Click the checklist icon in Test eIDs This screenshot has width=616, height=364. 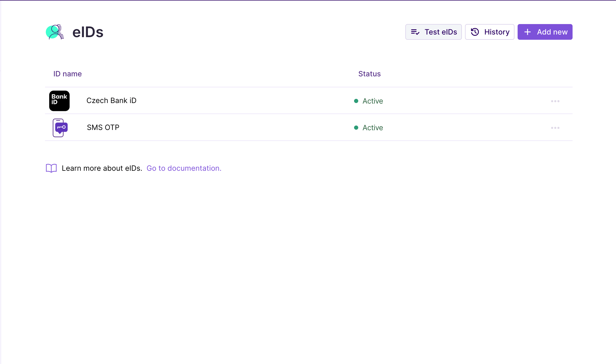[x=415, y=32]
